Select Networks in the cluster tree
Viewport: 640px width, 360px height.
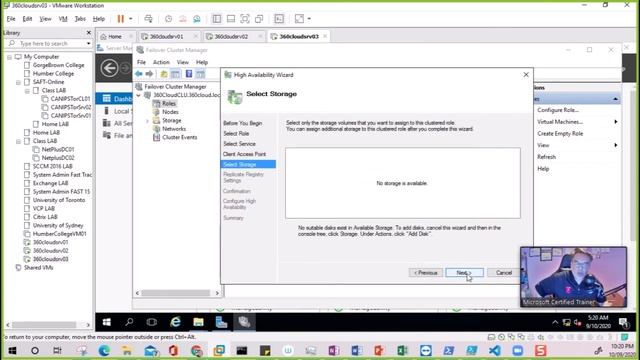pyautogui.click(x=174, y=129)
